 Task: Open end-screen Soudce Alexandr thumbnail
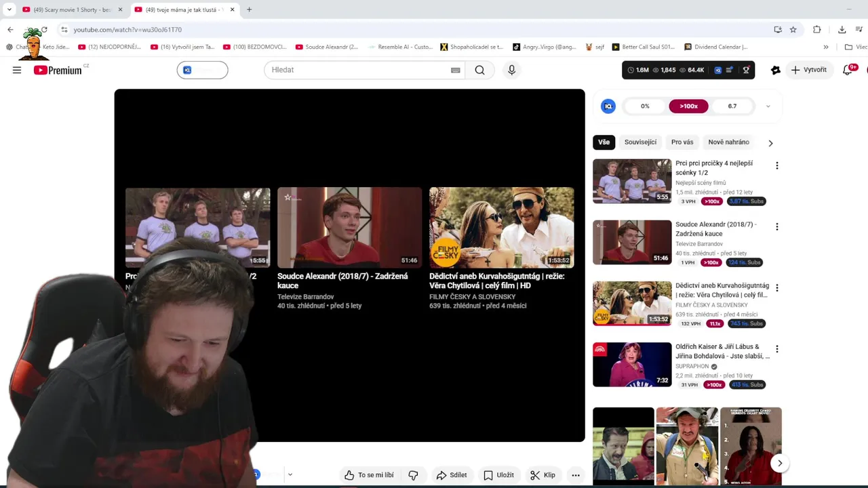pyautogui.click(x=349, y=228)
